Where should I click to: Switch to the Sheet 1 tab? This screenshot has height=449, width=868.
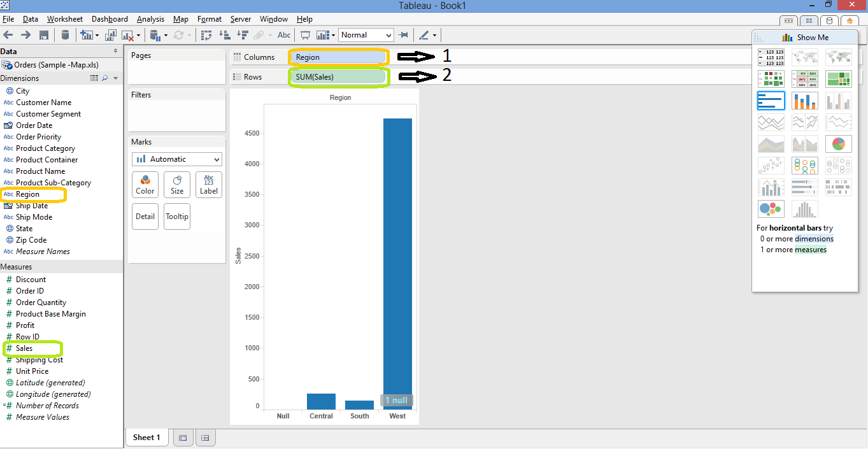[146, 438]
